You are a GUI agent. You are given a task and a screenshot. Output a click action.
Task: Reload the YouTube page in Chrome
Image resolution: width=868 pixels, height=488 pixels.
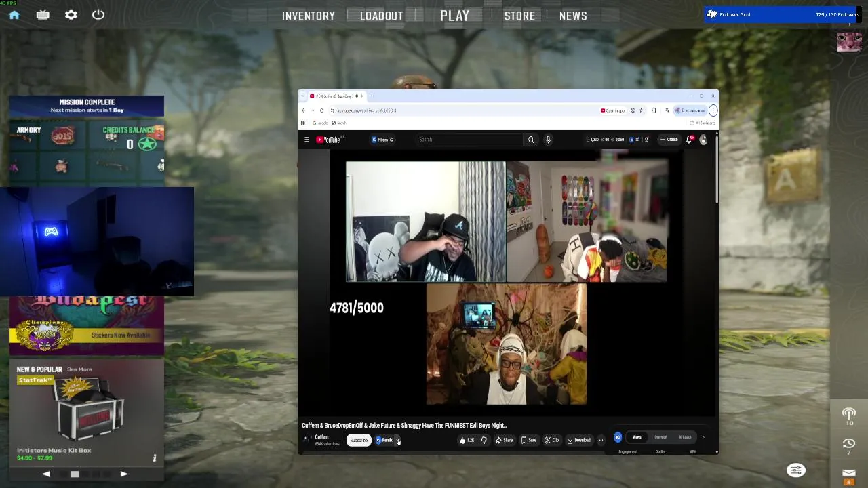coord(321,110)
